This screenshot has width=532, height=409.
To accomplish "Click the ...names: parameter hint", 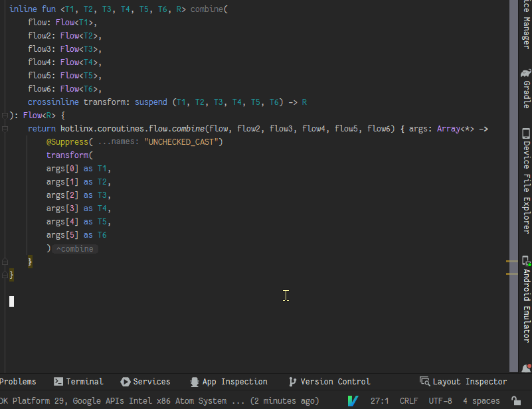I will (x=118, y=142).
